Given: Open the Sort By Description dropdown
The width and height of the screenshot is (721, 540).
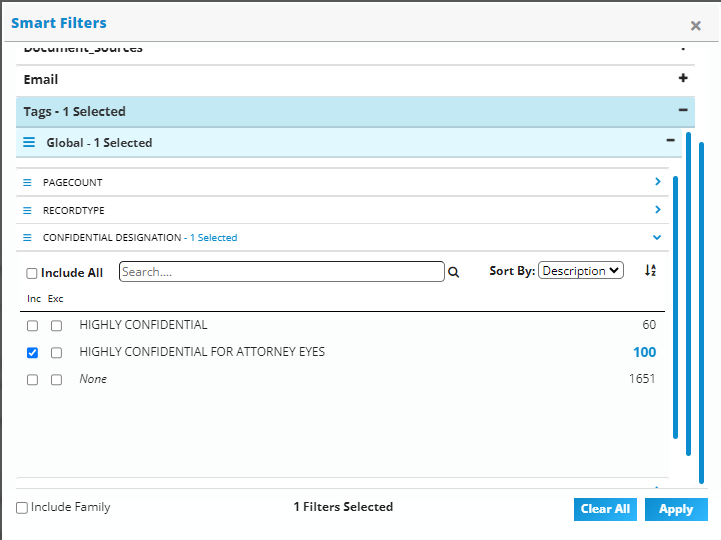Looking at the screenshot, I should 580,271.
